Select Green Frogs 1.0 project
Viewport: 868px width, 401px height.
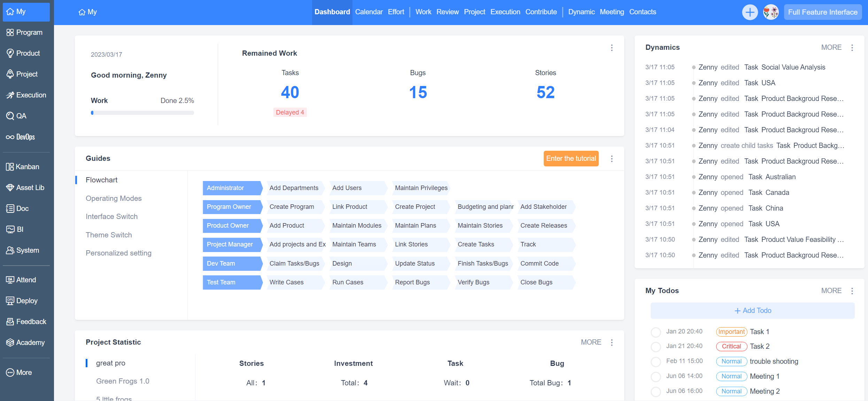coord(123,381)
